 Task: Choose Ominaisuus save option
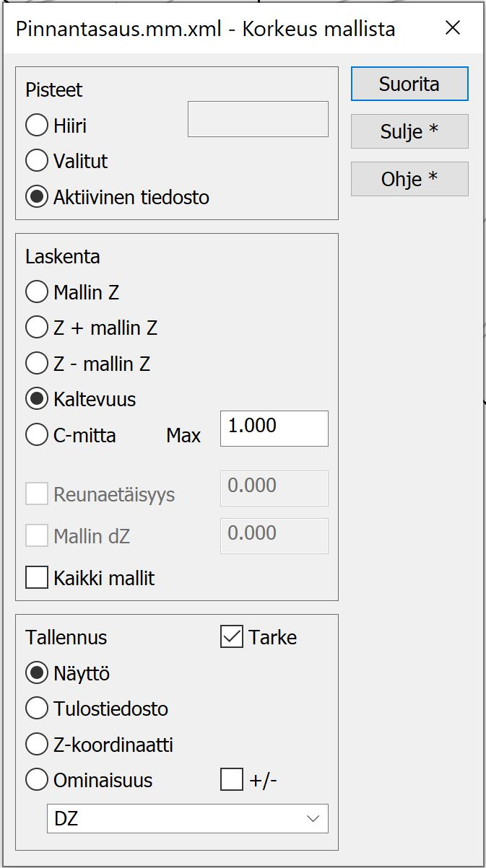37,780
